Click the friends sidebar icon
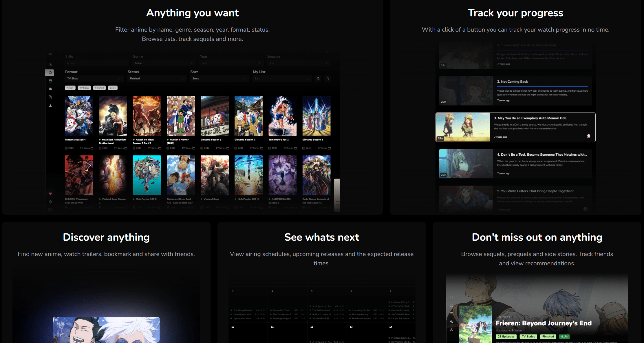This screenshot has width=644, height=343. click(x=50, y=89)
